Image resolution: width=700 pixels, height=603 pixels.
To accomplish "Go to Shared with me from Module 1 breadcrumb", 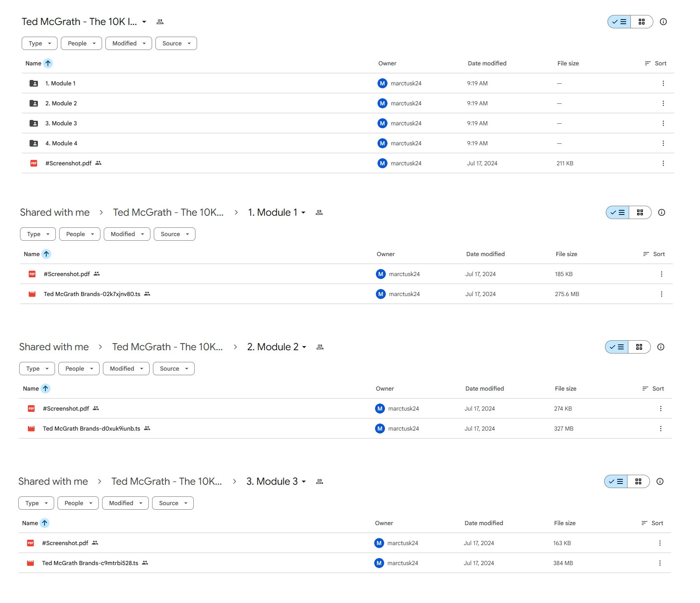I will (55, 212).
